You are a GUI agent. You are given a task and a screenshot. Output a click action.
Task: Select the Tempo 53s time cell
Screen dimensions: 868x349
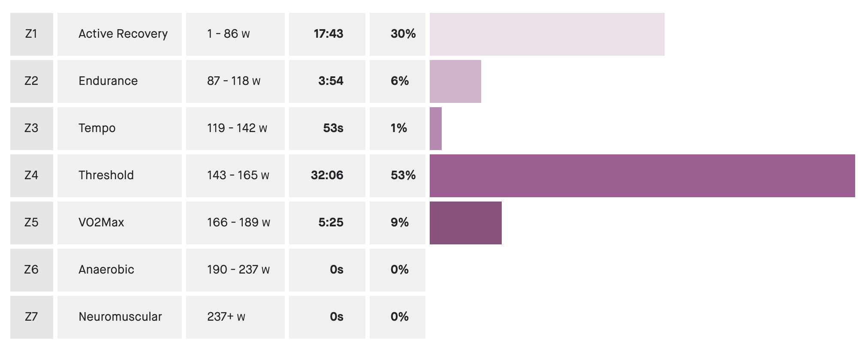[x=333, y=128]
